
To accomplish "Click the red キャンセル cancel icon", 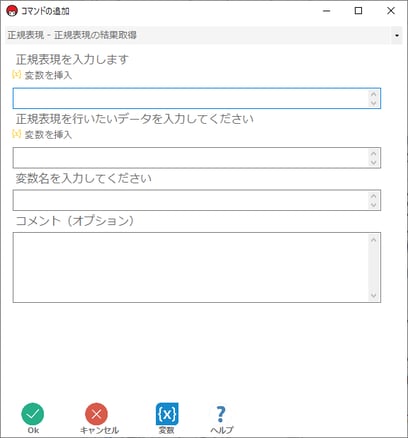I will (96, 414).
